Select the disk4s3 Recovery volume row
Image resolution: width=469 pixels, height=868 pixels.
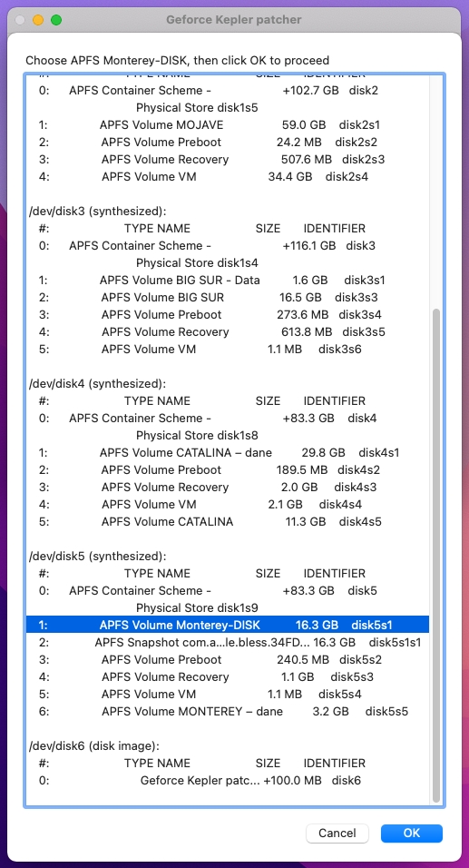pyautogui.click(x=228, y=488)
